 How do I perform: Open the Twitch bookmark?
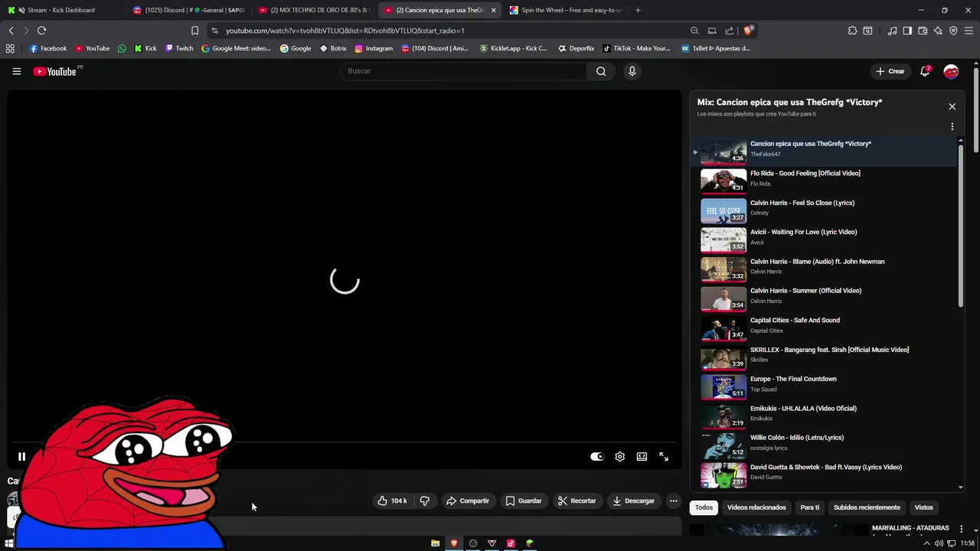(x=179, y=48)
